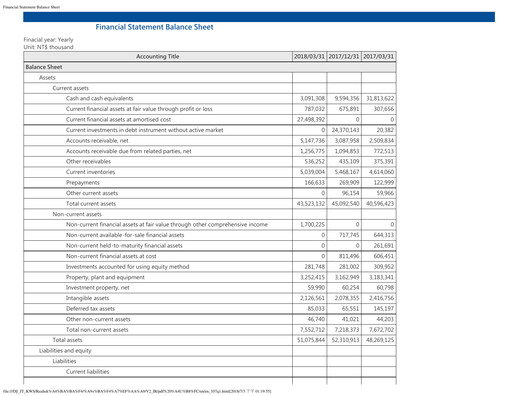Click the Accounts receivable, net label
Viewport: 512px width, 396px height.
(97, 141)
